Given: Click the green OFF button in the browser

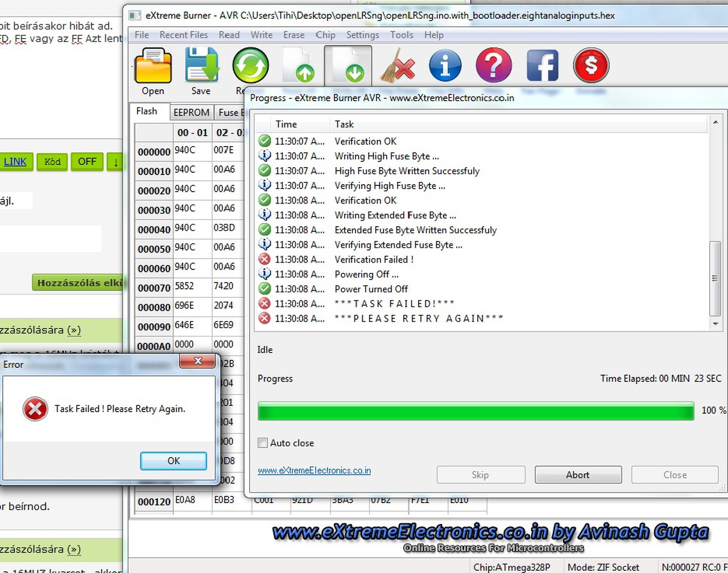Looking at the screenshot, I should [x=87, y=162].
